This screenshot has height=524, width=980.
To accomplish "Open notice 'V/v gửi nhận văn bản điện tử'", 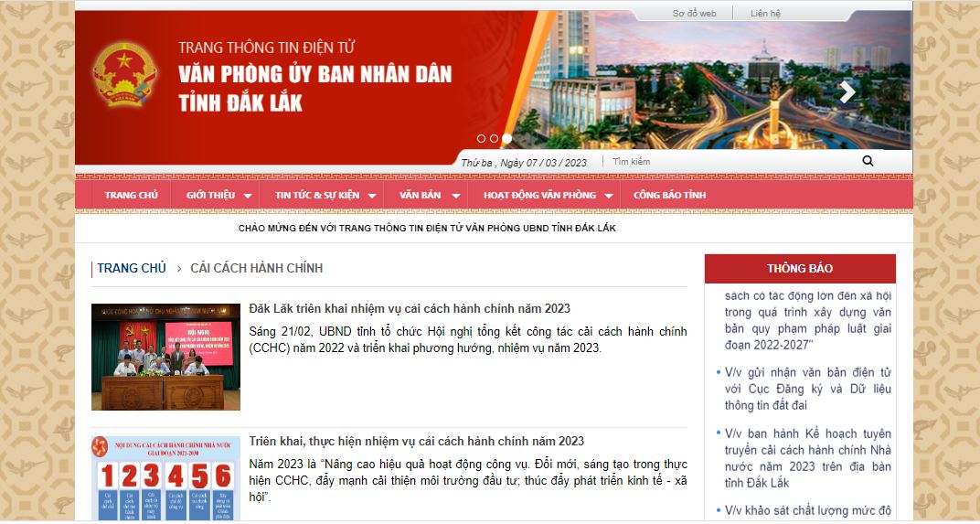I will (x=807, y=389).
